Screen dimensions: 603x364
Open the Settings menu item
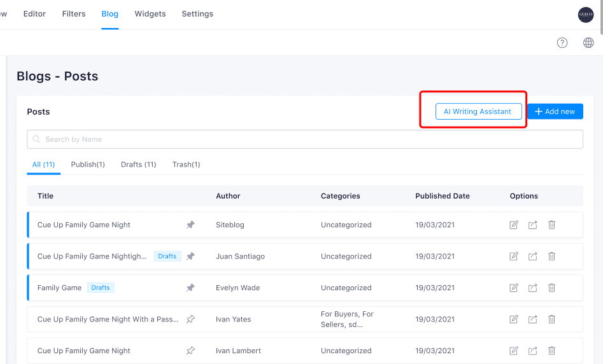pyautogui.click(x=197, y=14)
